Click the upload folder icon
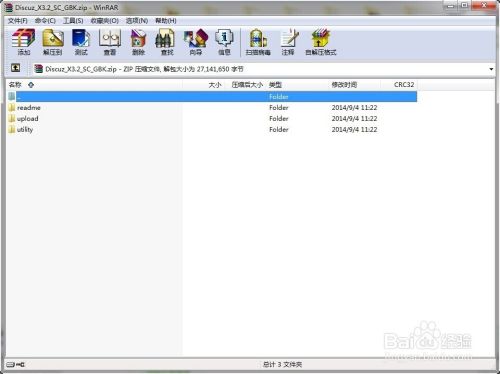 click(x=12, y=118)
